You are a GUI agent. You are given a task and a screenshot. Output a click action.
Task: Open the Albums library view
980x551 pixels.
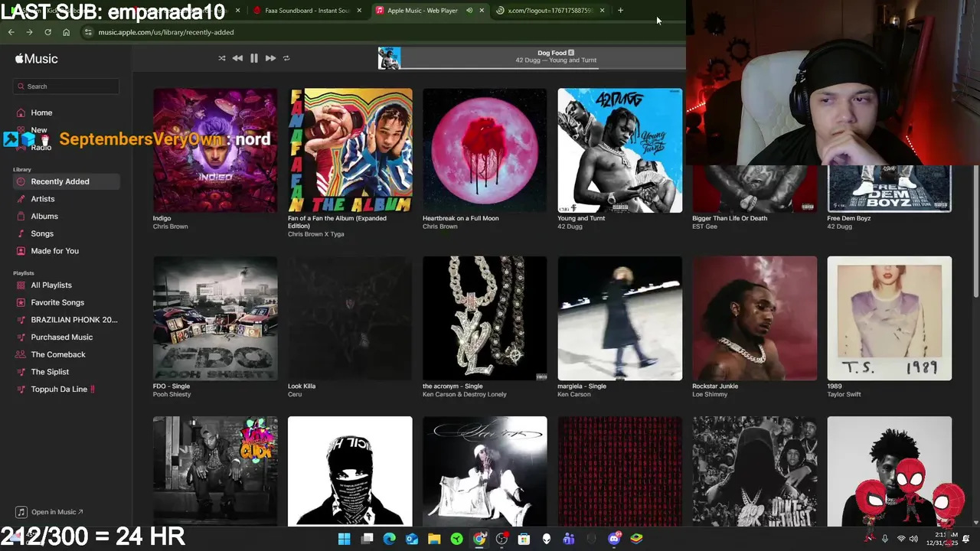click(x=66, y=217)
